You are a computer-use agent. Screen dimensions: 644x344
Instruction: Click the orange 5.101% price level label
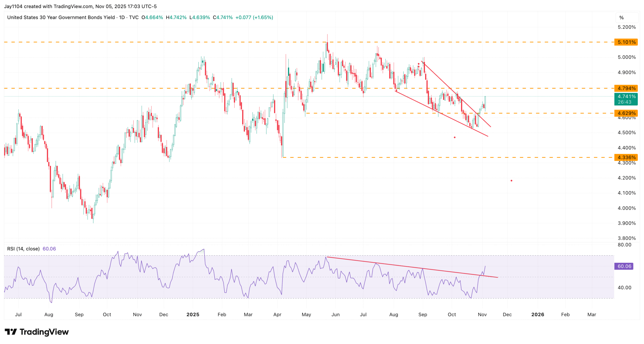tap(626, 42)
